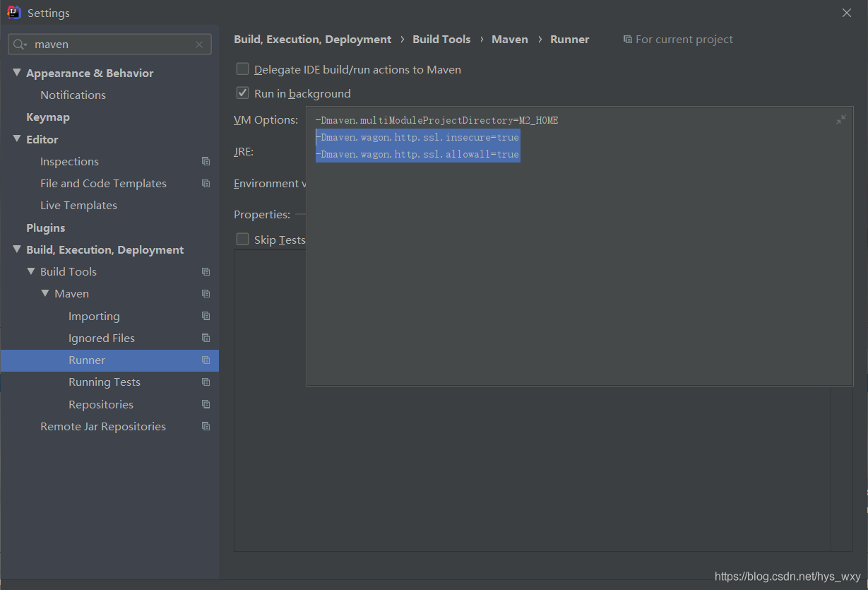Click project-level icon beside File and Code Templates
The height and width of the screenshot is (590, 868).
point(206,184)
